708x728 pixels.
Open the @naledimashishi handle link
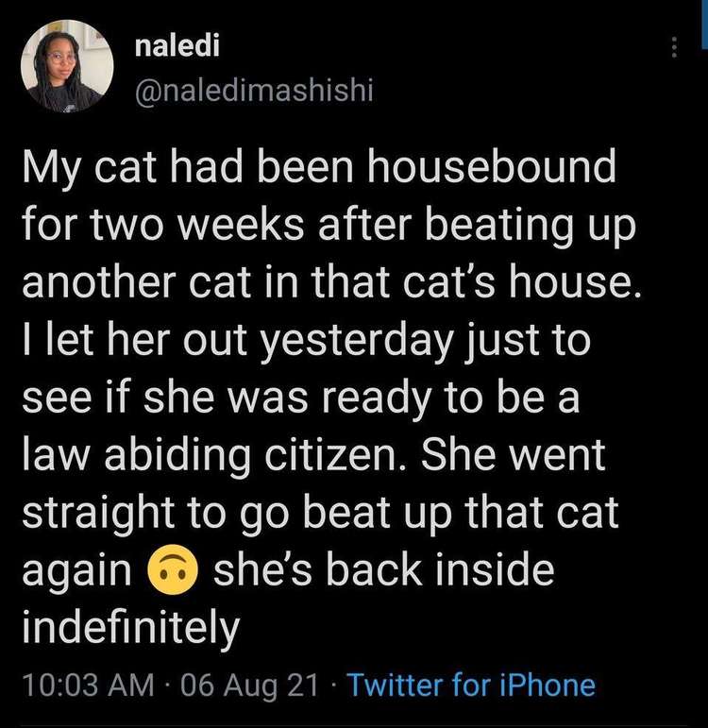[254, 90]
